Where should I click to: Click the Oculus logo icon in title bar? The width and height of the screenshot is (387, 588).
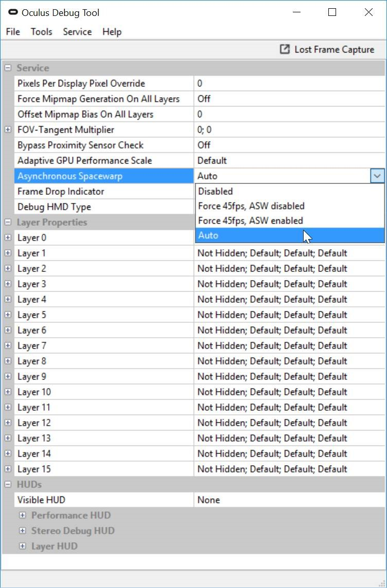pos(13,12)
